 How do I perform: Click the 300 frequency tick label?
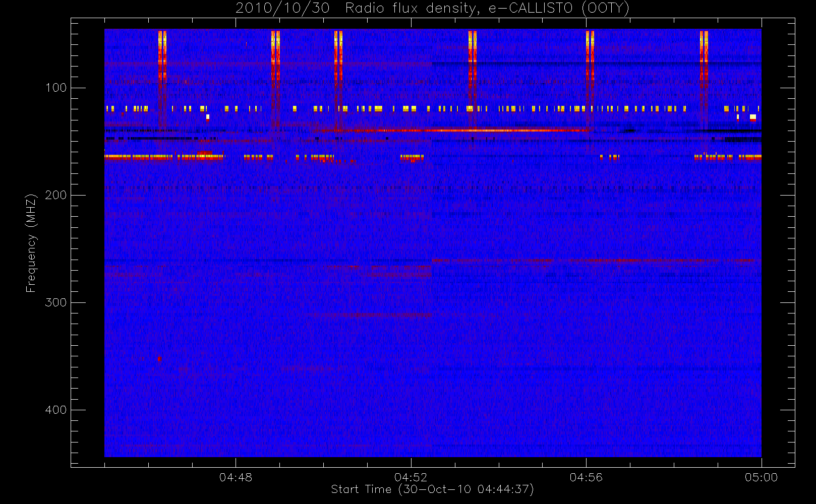coord(56,302)
